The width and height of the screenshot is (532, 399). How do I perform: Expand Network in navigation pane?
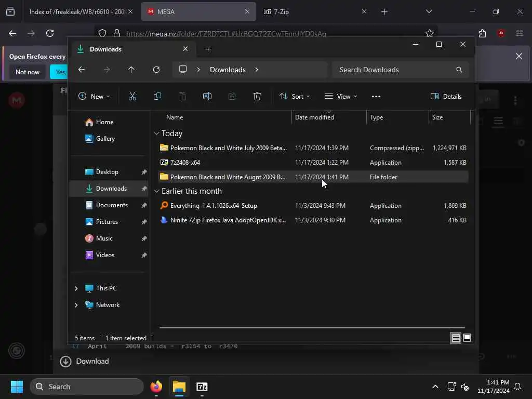(76, 305)
